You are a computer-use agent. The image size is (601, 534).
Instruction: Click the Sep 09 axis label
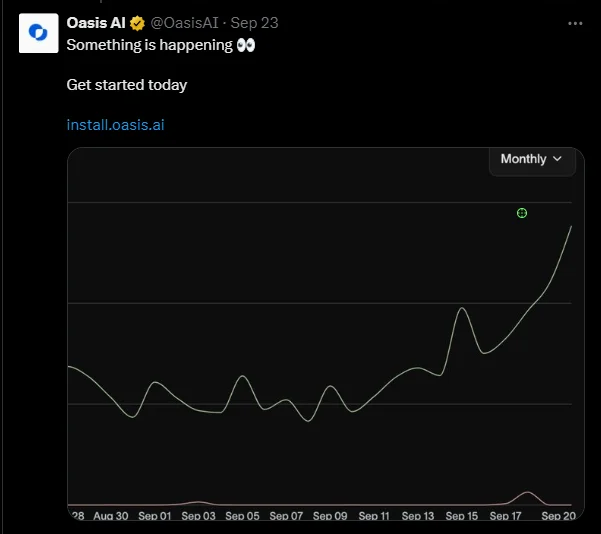(x=330, y=516)
